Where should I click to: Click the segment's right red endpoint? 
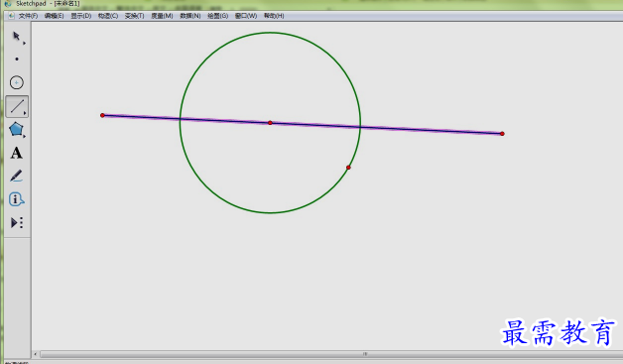pyautogui.click(x=502, y=134)
